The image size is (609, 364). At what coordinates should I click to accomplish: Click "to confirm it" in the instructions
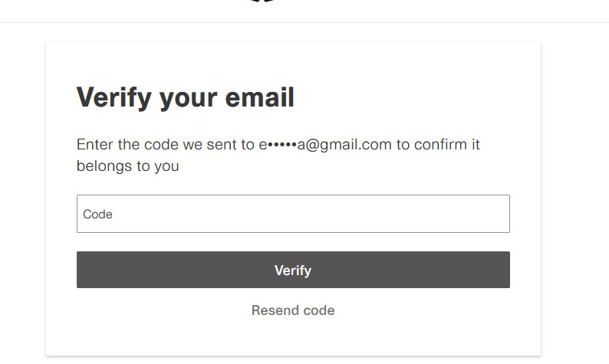[438, 144]
